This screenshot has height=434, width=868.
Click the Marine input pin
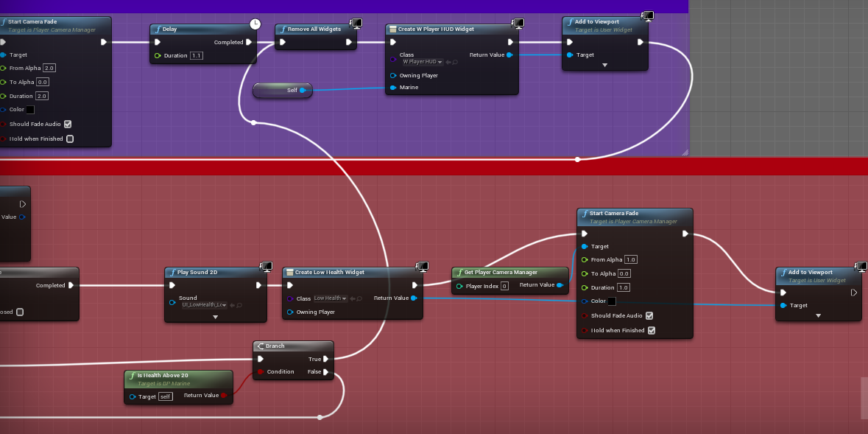[x=393, y=88]
